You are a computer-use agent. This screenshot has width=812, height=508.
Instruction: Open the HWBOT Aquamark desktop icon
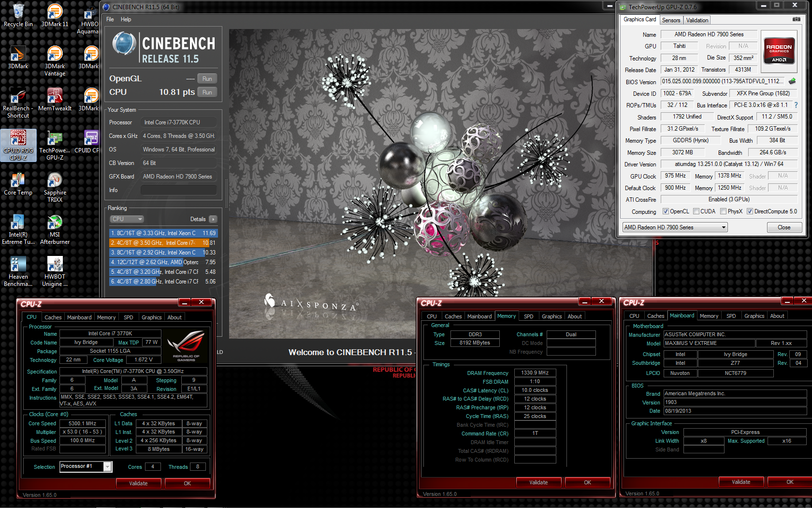[x=88, y=19]
